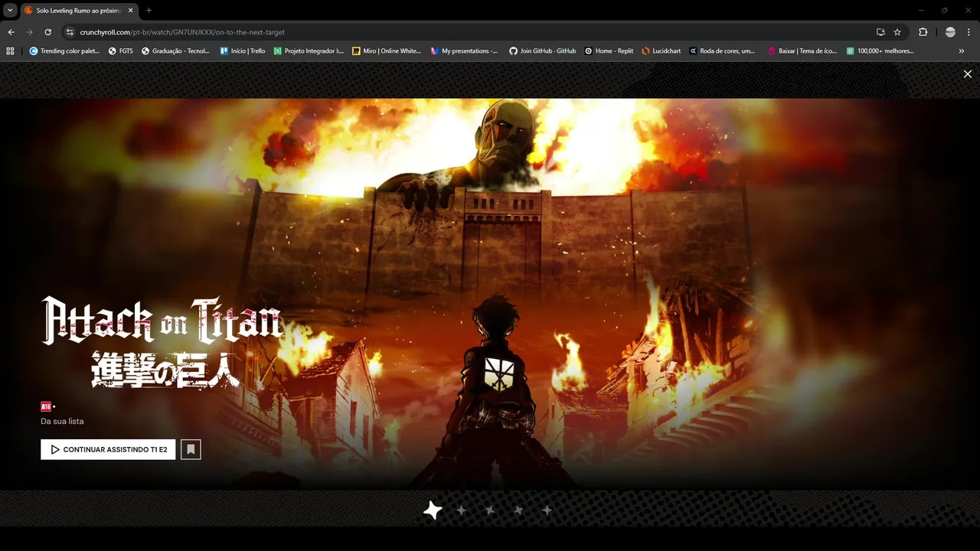Open the Join GitHub bookmark
Image resolution: width=980 pixels, height=551 pixels.
coord(543,51)
